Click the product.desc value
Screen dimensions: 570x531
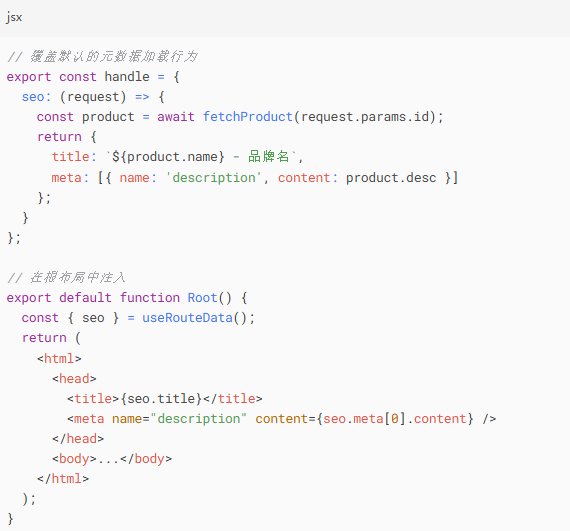[391, 178]
